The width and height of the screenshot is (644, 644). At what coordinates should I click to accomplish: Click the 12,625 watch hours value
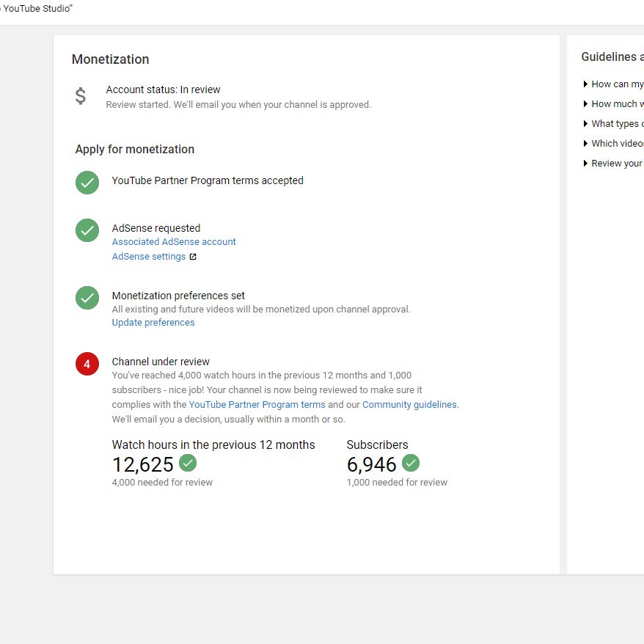tap(143, 465)
